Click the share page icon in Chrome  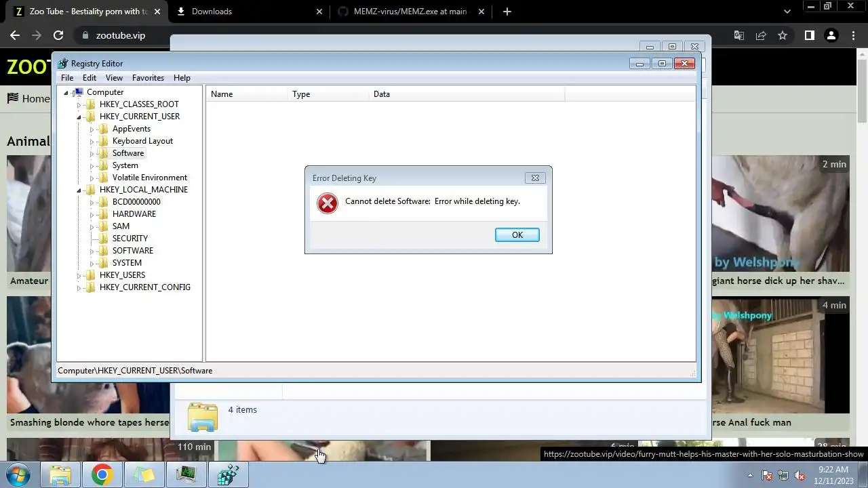coord(761,35)
